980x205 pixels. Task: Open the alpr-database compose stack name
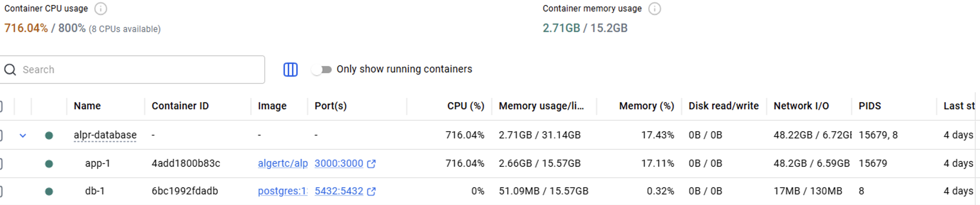coord(105,135)
